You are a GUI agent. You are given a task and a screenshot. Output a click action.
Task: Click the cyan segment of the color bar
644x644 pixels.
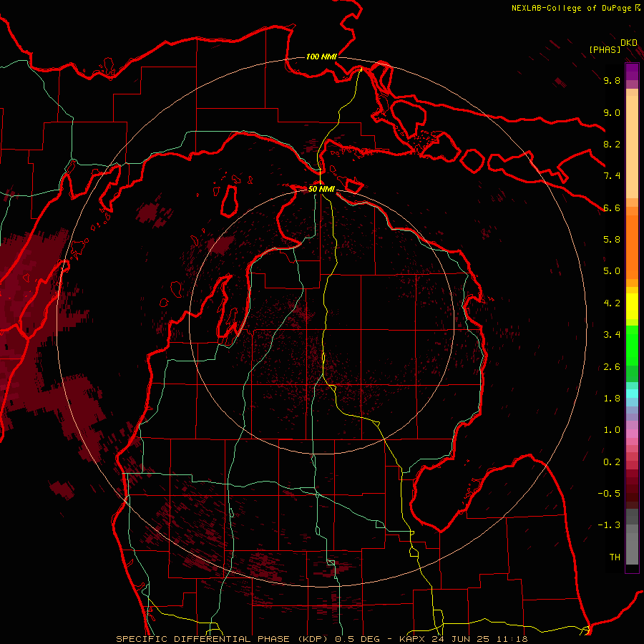click(632, 394)
